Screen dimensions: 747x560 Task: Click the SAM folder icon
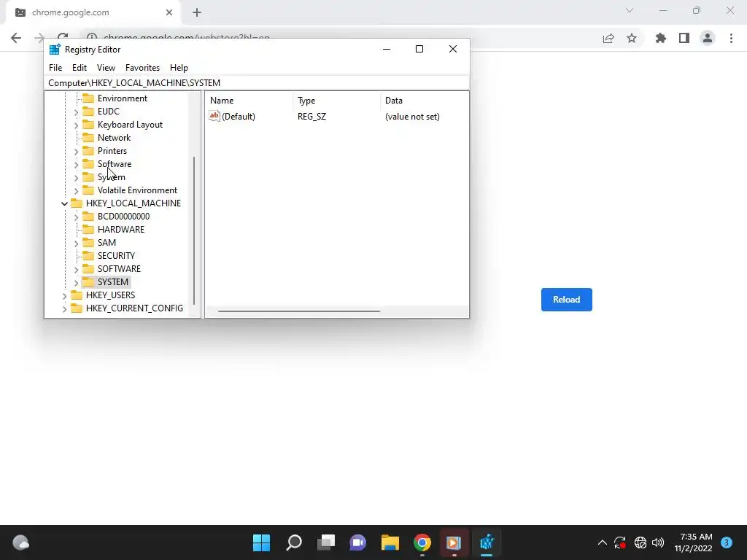(88, 242)
